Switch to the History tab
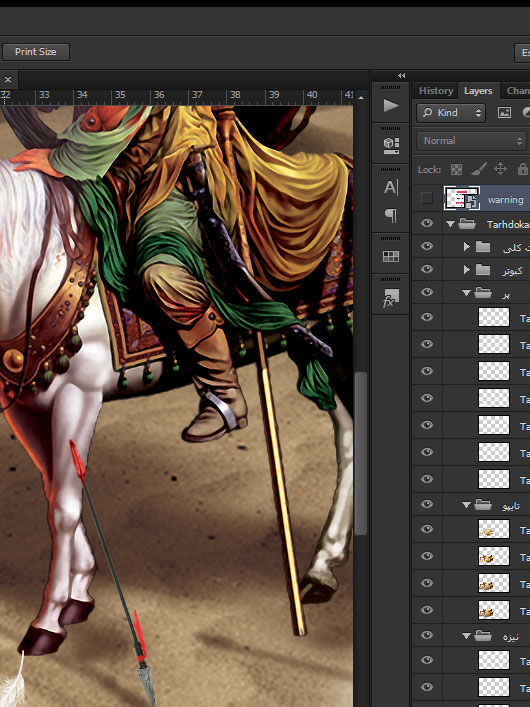This screenshot has width=530, height=707. (x=436, y=91)
